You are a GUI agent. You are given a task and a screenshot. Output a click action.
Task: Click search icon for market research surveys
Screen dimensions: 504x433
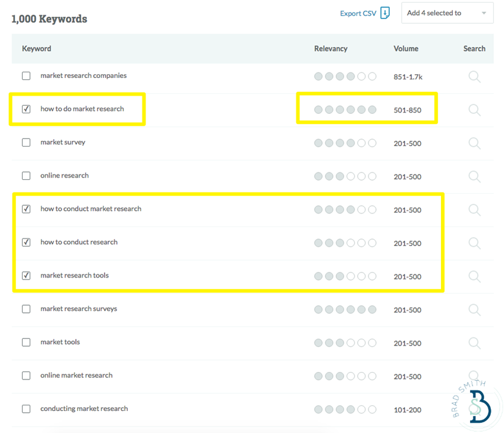tap(474, 310)
